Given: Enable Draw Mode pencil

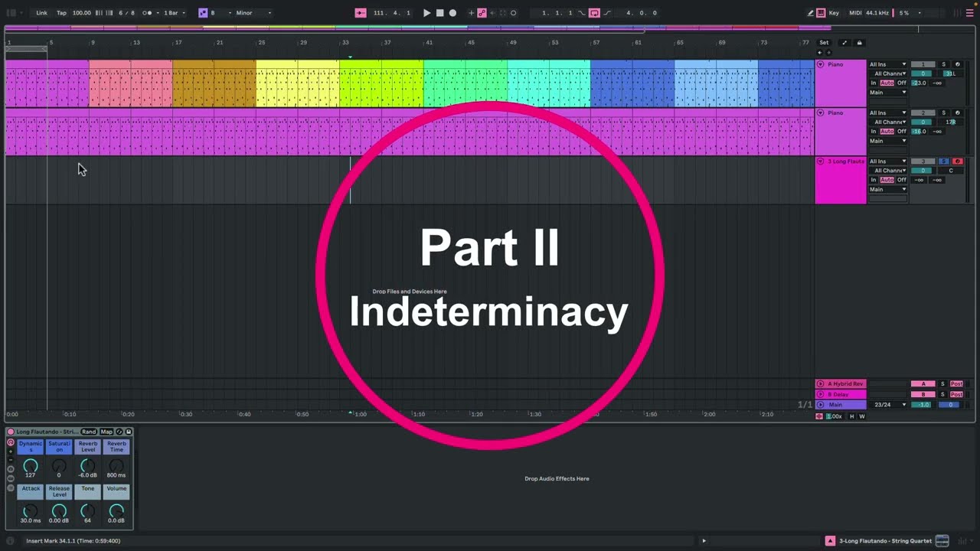Looking at the screenshot, I should tap(811, 13).
